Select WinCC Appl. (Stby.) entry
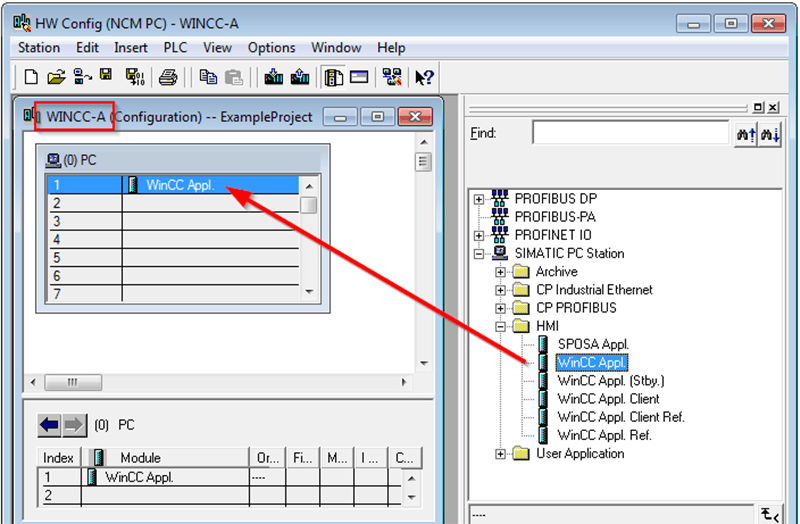Image resolution: width=800 pixels, height=524 pixels. click(x=611, y=381)
